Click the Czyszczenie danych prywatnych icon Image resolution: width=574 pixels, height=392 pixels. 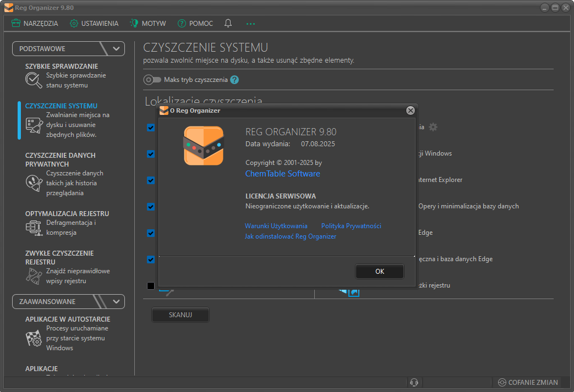(x=34, y=183)
